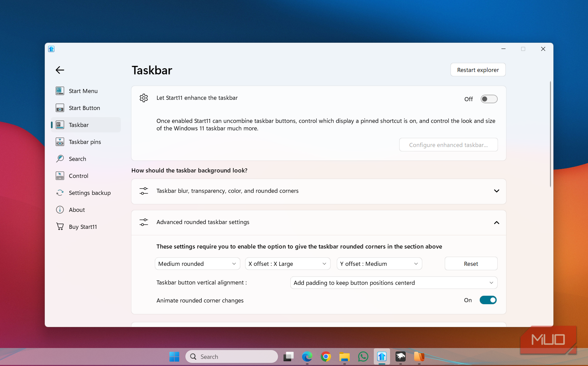Click Buy Start11 in sidebar
The height and width of the screenshot is (366, 588).
click(x=86, y=227)
